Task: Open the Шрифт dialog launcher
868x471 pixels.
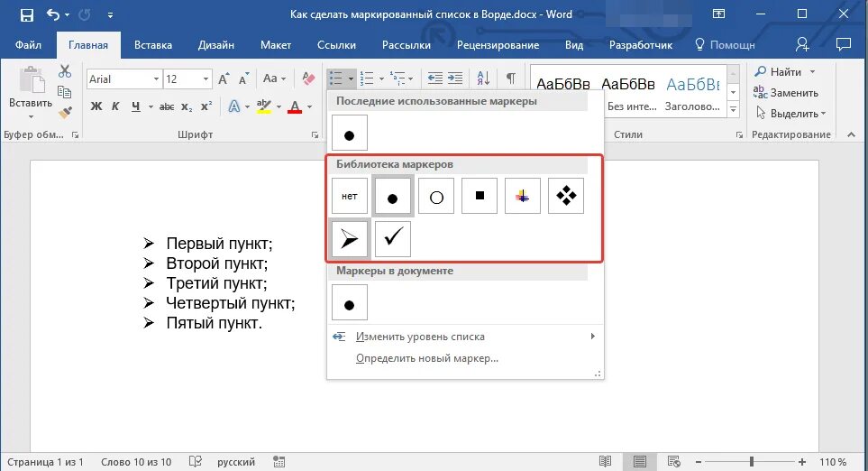Action: [315, 134]
